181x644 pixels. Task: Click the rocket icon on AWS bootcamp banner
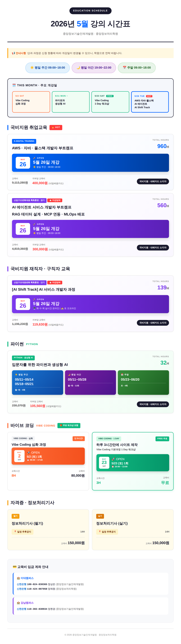click(x=34, y=158)
